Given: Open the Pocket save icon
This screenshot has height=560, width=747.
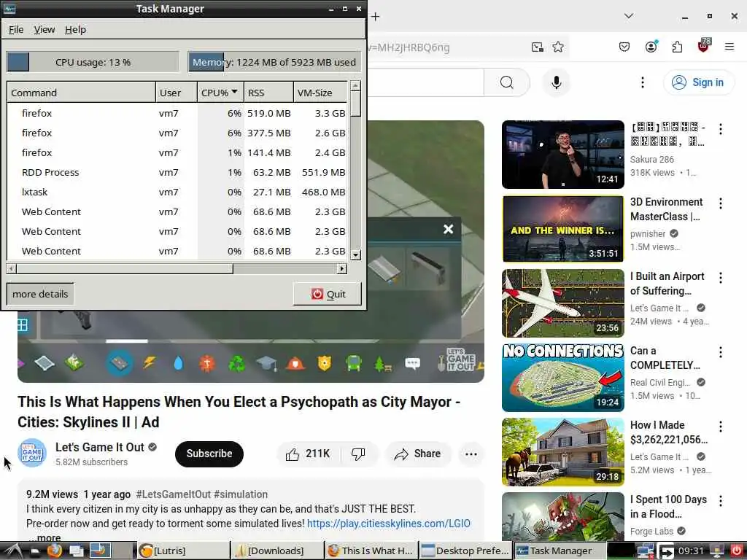Looking at the screenshot, I should click(x=624, y=47).
